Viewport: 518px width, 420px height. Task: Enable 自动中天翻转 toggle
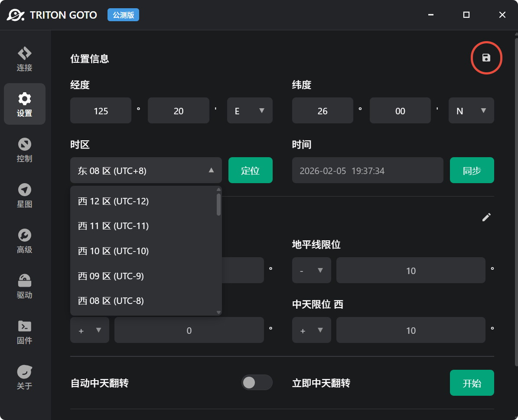257,382
